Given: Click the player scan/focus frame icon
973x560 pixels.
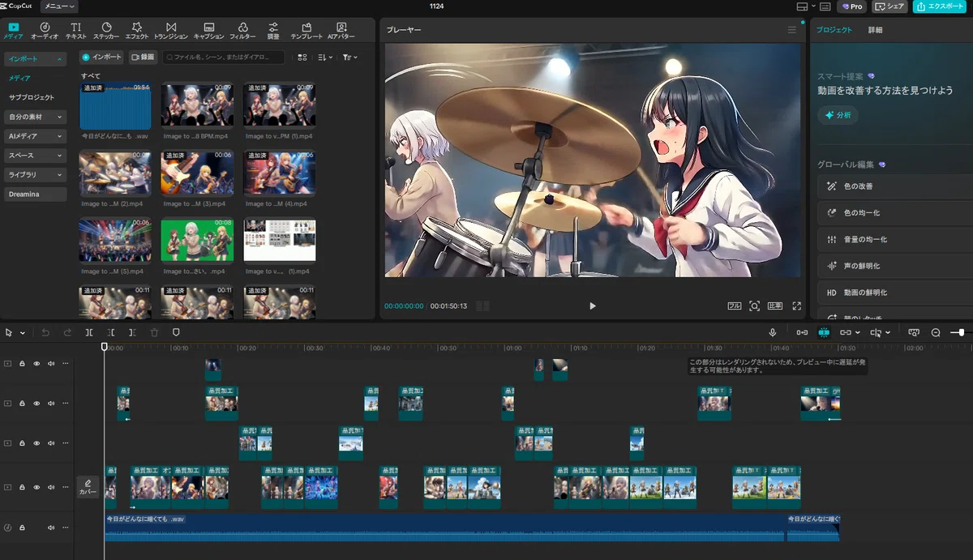Looking at the screenshot, I should click(754, 306).
